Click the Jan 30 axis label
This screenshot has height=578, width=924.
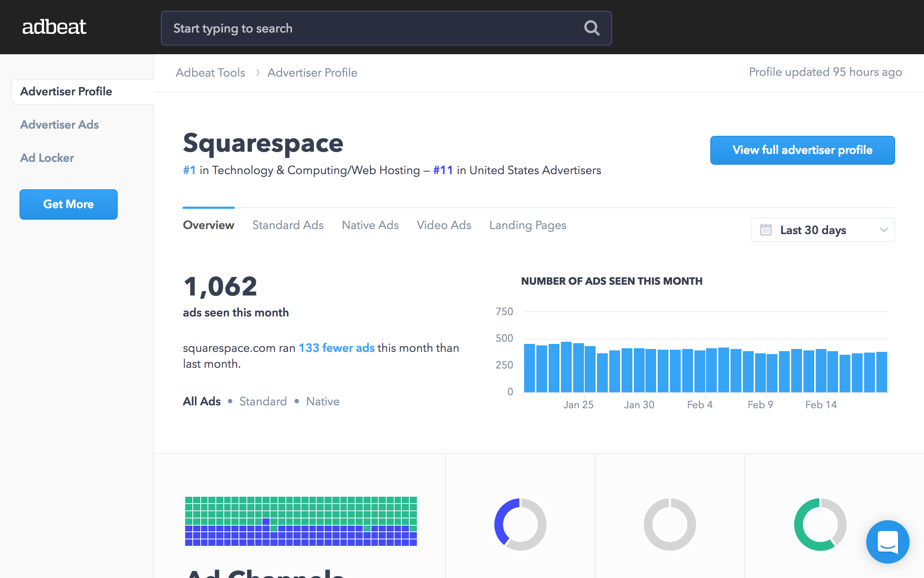tap(639, 405)
